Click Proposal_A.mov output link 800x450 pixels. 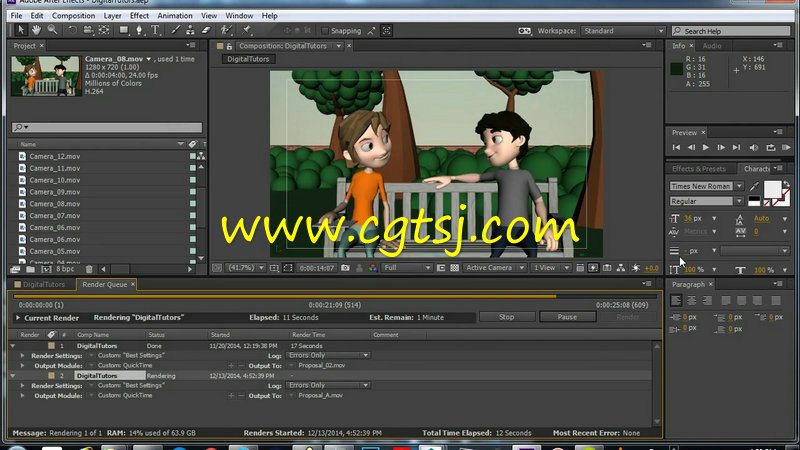[x=320, y=395]
